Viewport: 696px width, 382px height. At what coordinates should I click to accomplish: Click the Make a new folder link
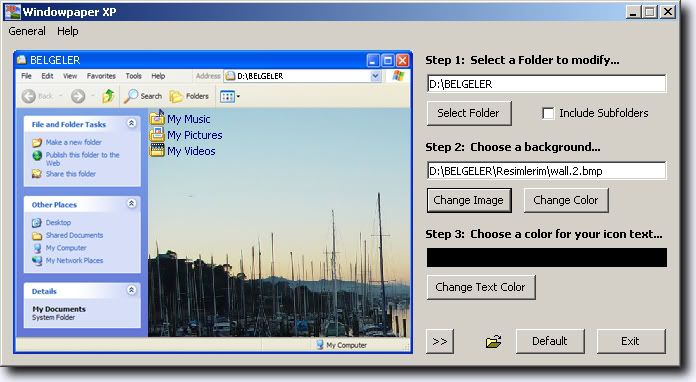[x=74, y=142]
